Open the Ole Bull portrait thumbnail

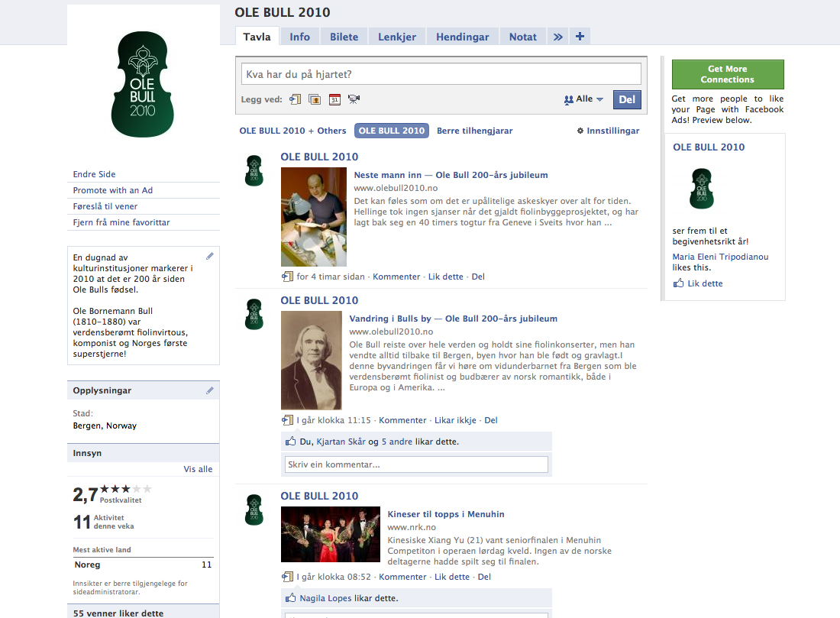312,361
